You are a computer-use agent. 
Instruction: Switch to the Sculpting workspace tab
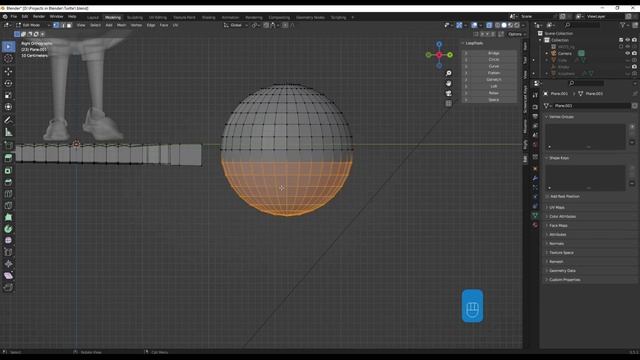click(135, 18)
